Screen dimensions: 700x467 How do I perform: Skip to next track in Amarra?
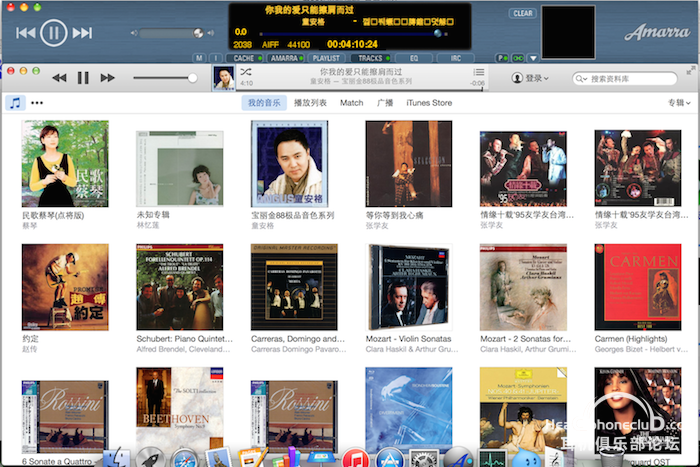pos(82,33)
